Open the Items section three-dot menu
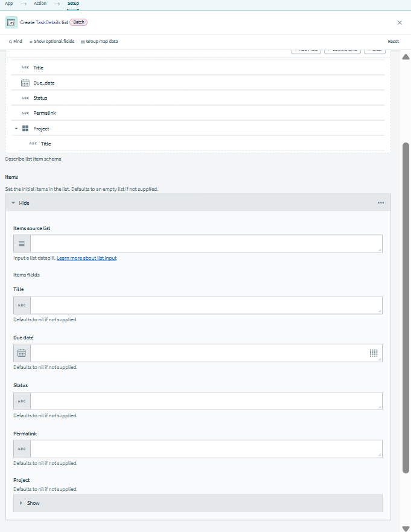 click(381, 203)
